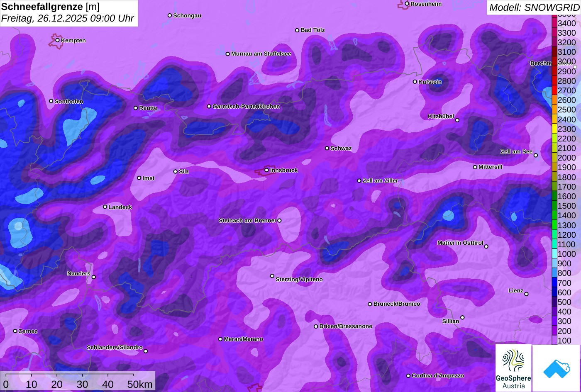The image size is (581, 392).
Task: Click the Nauders location marker
Action: [93, 277]
